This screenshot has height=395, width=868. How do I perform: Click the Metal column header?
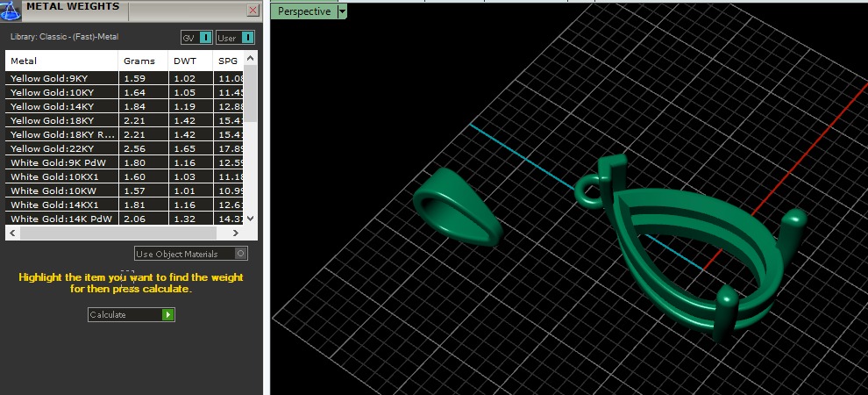click(61, 61)
